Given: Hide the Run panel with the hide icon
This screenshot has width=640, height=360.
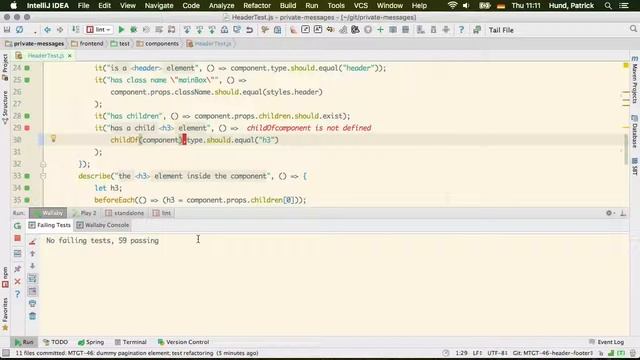Looking at the screenshot, I should 623,213.
